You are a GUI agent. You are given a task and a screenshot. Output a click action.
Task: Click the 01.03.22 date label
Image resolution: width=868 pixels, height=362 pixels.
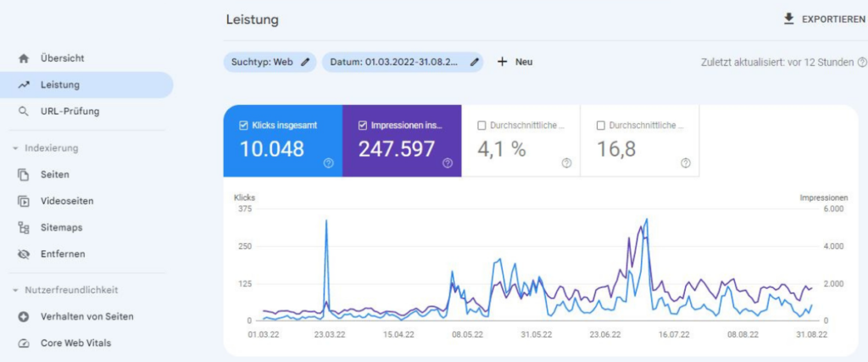point(264,335)
